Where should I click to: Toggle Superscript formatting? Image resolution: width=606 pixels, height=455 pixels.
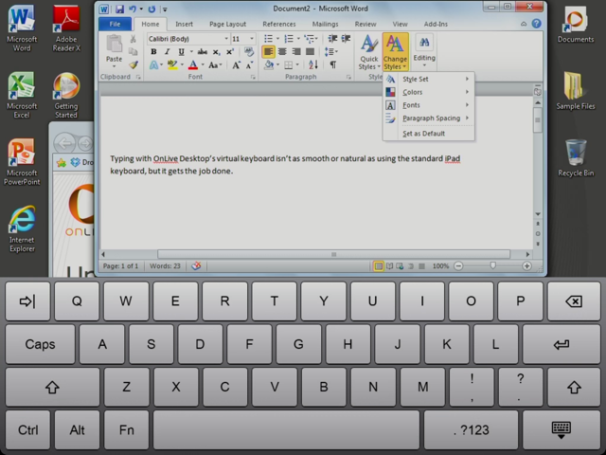point(230,51)
